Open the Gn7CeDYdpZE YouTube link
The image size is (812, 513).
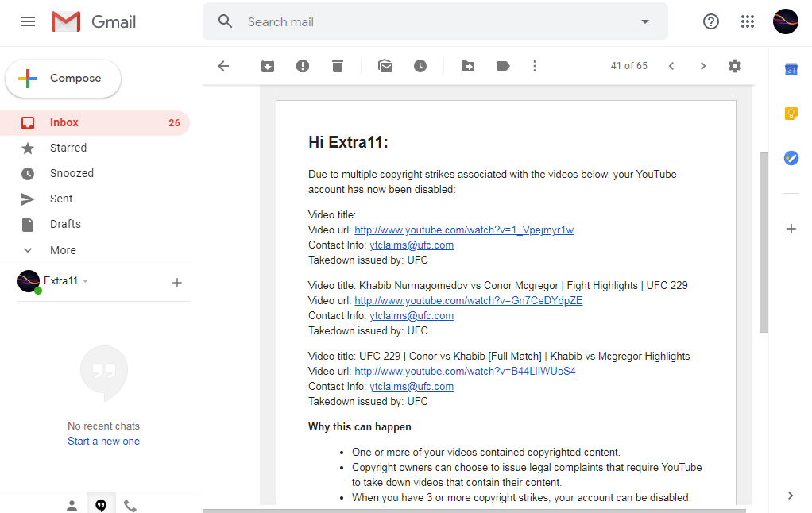pyautogui.click(x=469, y=301)
